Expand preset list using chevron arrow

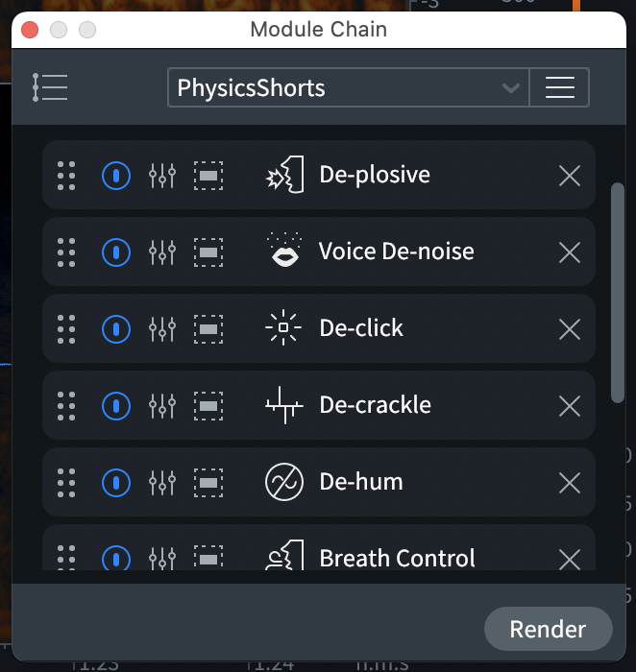[x=510, y=88]
